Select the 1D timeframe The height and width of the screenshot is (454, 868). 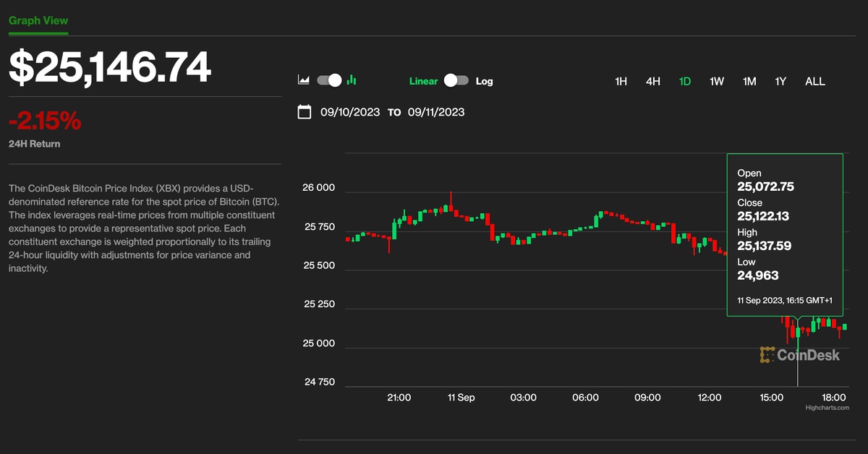pyautogui.click(x=684, y=82)
